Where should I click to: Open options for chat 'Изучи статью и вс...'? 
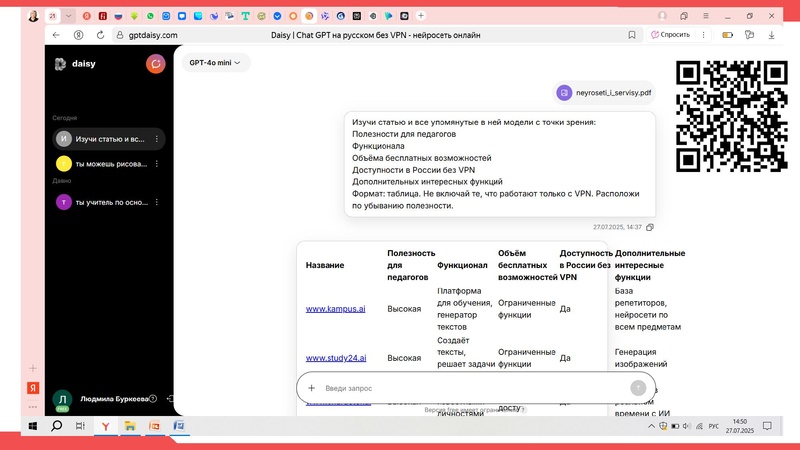(157, 139)
